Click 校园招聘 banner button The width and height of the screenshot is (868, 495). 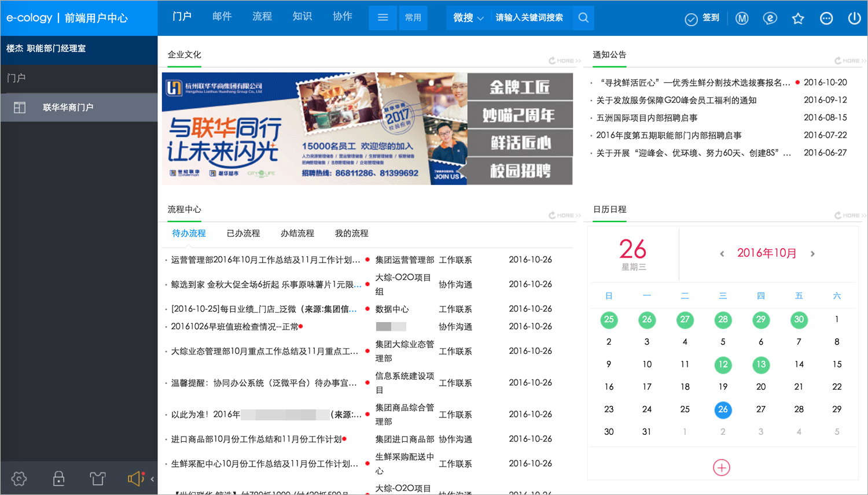click(x=520, y=171)
